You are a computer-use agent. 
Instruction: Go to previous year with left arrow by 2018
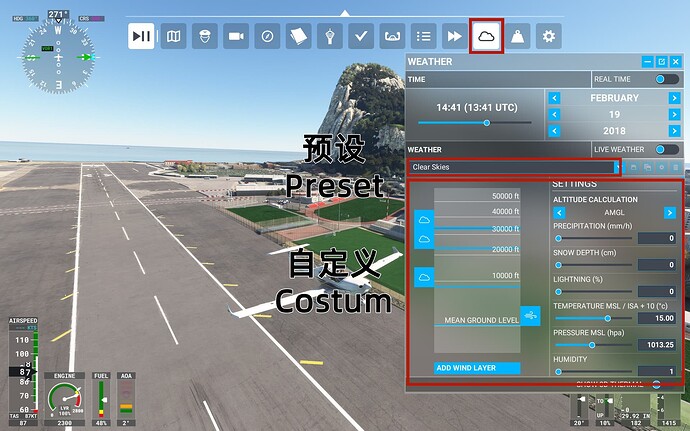point(555,132)
